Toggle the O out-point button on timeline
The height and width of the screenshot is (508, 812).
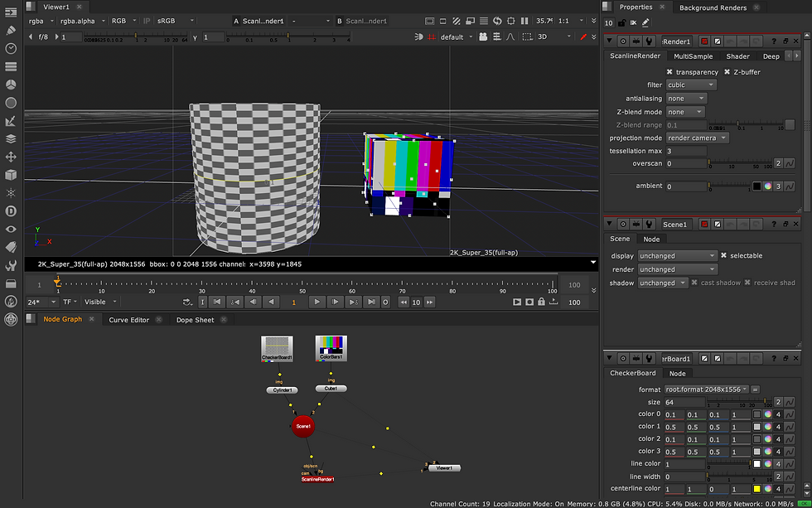pyautogui.click(x=385, y=302)
